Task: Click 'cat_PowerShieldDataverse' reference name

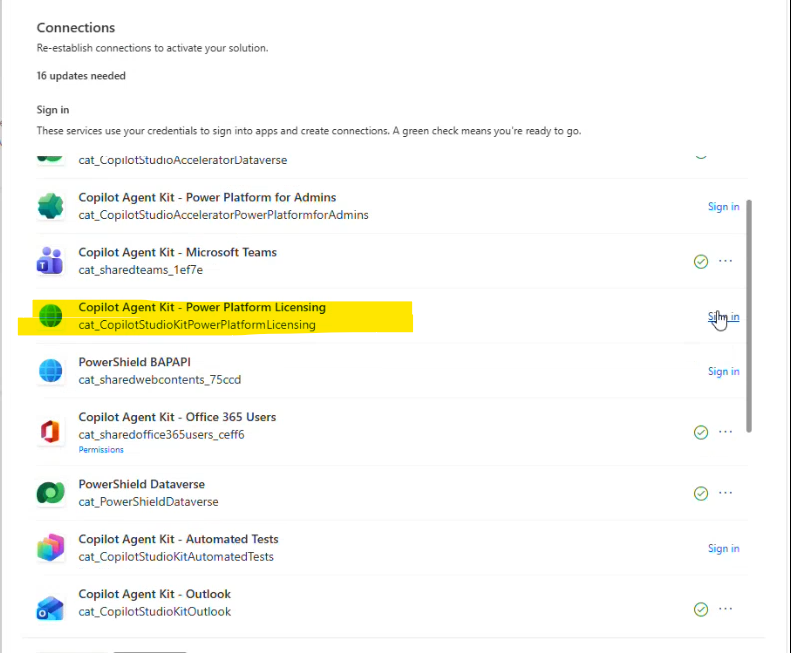Action: 148,502
